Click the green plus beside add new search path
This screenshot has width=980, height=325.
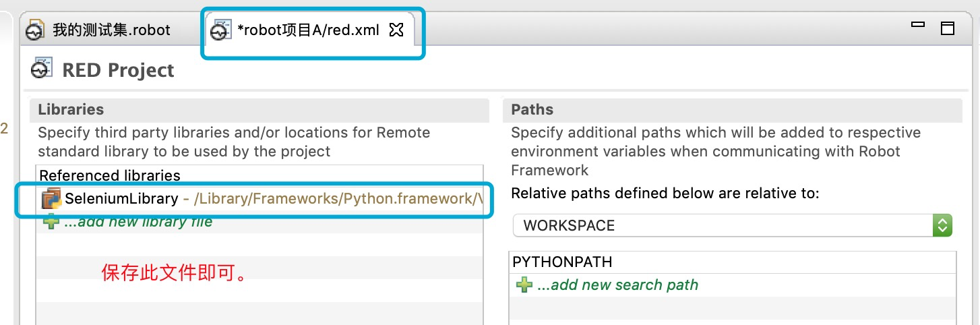(x=524, y=285)
